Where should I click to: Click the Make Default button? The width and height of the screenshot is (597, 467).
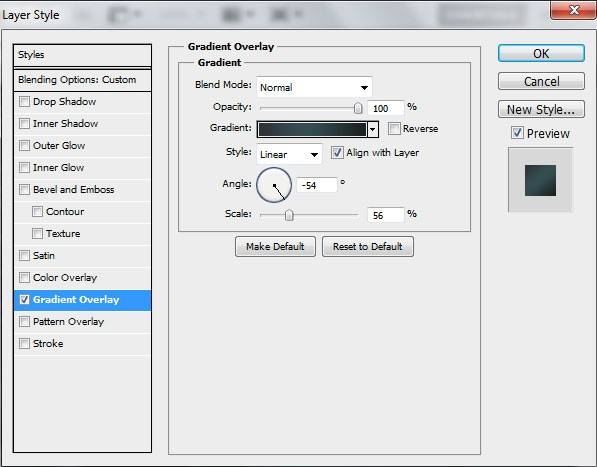(x=275, y=247)
